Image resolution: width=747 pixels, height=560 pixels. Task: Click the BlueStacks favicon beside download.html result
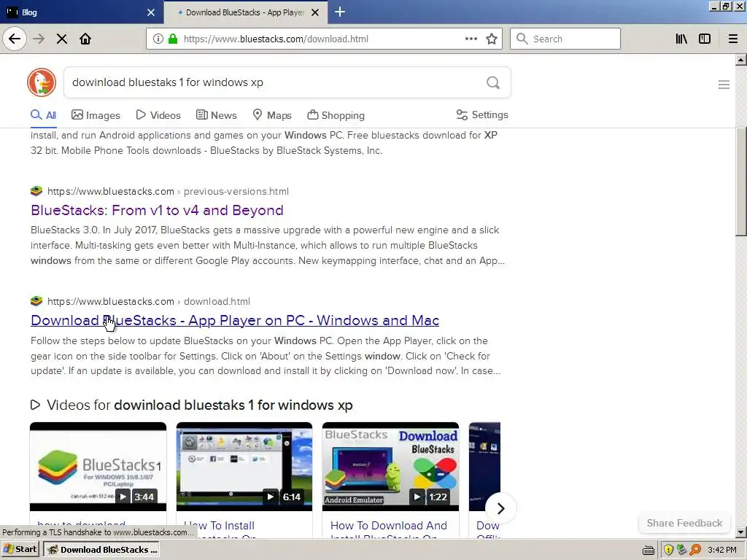(x=36, y=301)
